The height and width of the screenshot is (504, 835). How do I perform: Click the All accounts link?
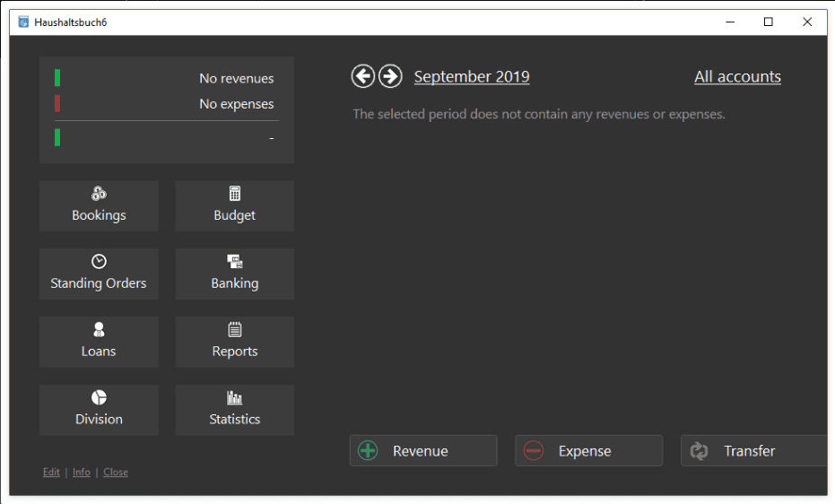pyautogui.click(x=737, y=76)
